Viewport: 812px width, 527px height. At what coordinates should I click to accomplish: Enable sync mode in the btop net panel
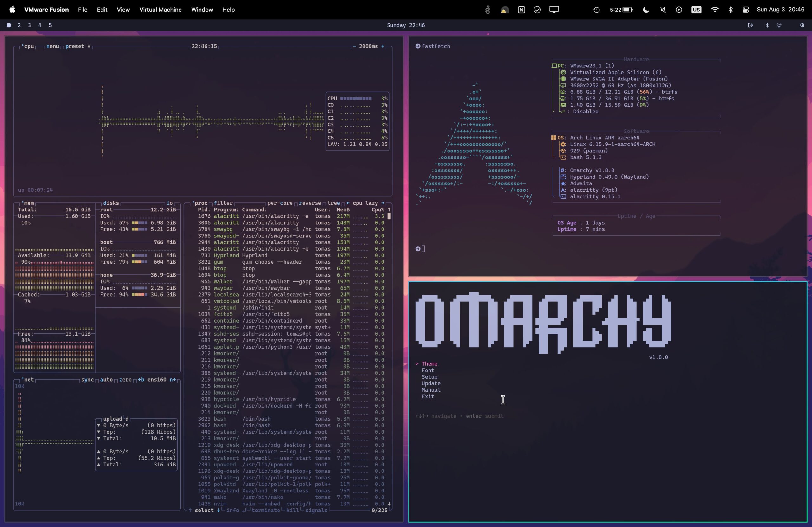click(88, 379)
